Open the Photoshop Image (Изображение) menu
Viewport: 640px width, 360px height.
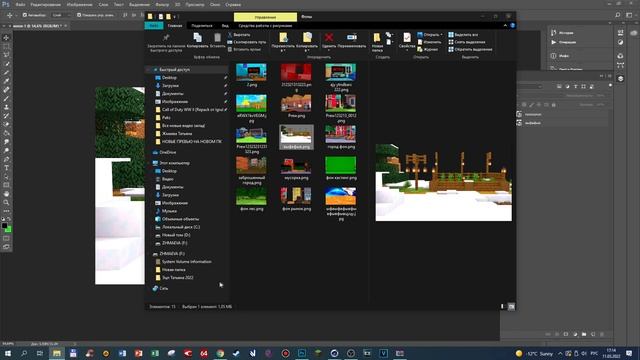click(x=79, y=4)
